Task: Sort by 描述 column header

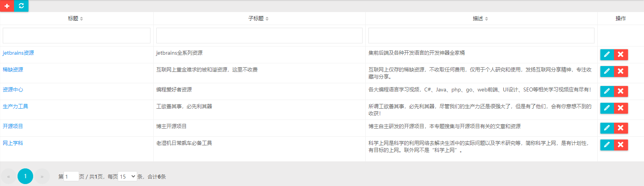Action: click(480, 18)
